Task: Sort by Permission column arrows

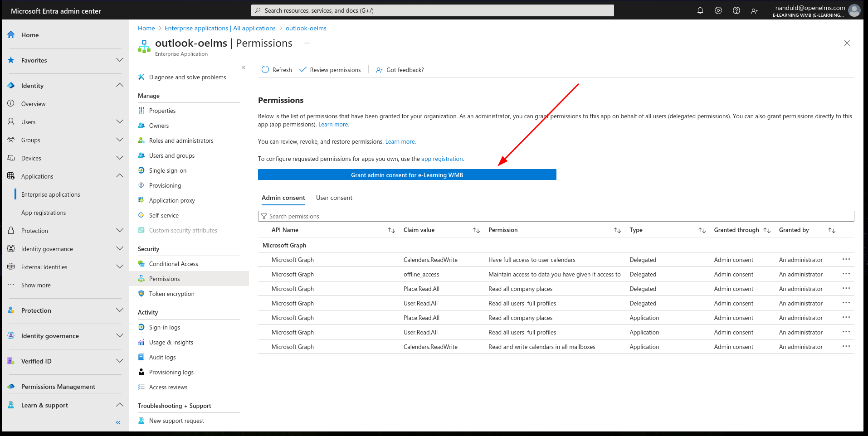Action: (617, 230)
